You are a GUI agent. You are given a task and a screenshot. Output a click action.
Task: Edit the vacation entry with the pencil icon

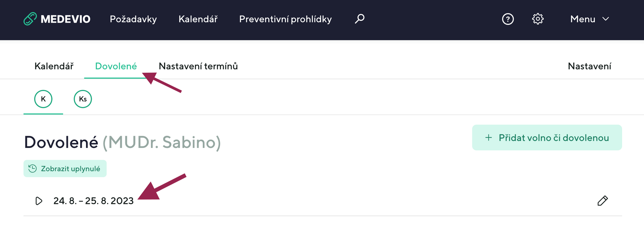[602, 200]
